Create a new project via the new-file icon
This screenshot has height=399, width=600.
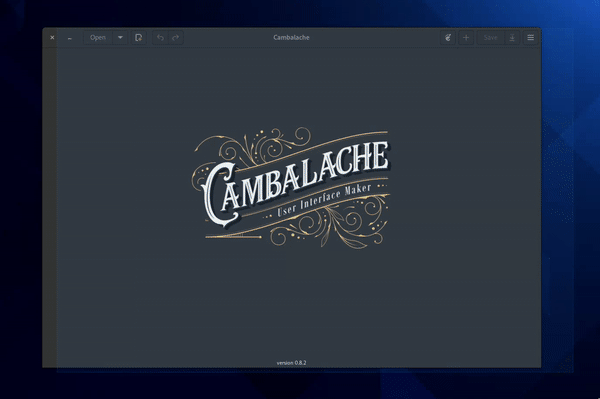pos(139,37)
